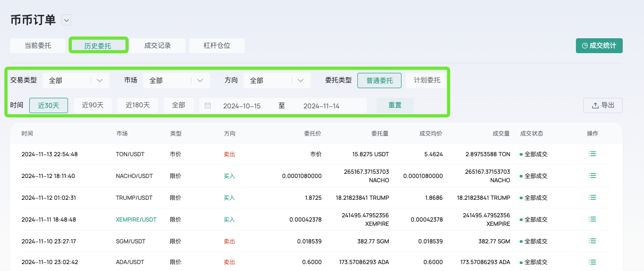This screenshot has height=271, width=644.
Task: Expand the 方向 dropdown
Action: coord(277,80)
